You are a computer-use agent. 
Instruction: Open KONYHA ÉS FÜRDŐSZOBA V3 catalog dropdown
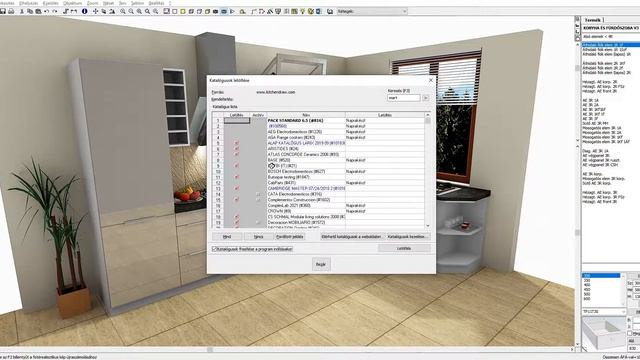coord(611,28)
